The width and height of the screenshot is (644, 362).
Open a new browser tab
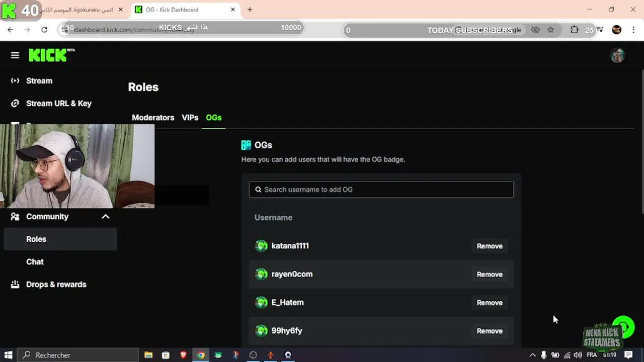click(x=250, y=10)
